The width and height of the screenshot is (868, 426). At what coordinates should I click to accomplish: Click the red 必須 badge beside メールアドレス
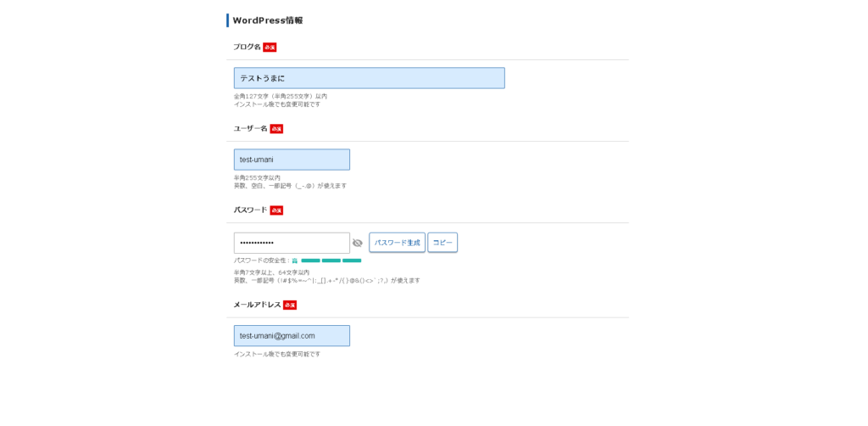pyautogui.click(x=290, y=305)
